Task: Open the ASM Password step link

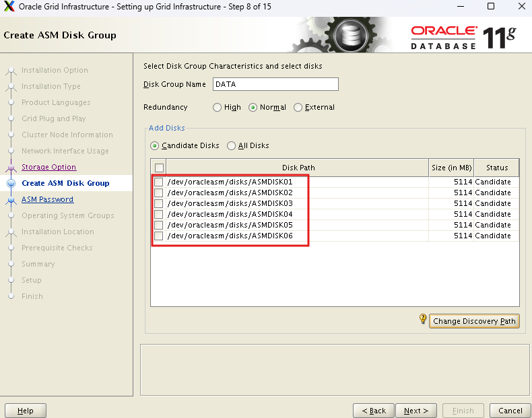Action: (48, 199)
